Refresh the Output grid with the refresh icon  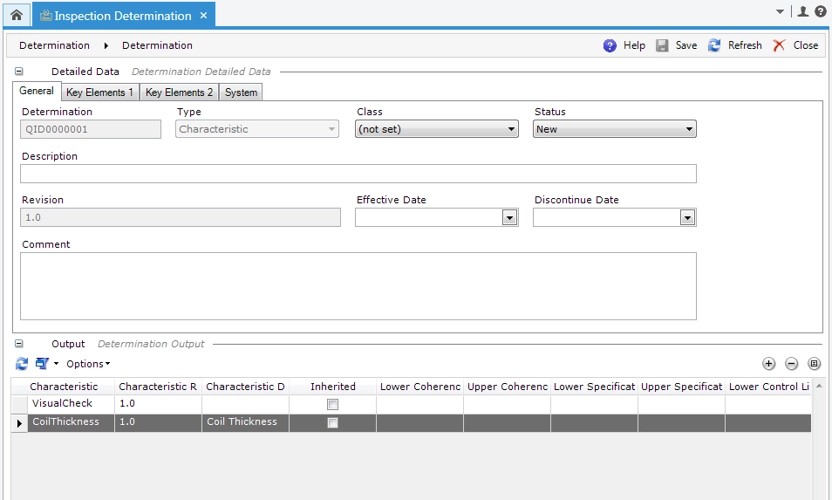click(22, 364)
